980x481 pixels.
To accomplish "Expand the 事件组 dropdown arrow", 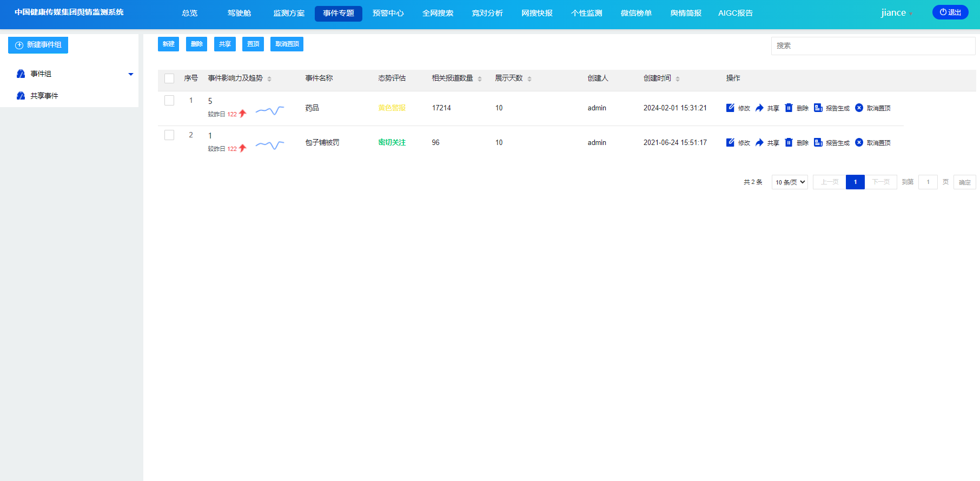I will [130, 74].
